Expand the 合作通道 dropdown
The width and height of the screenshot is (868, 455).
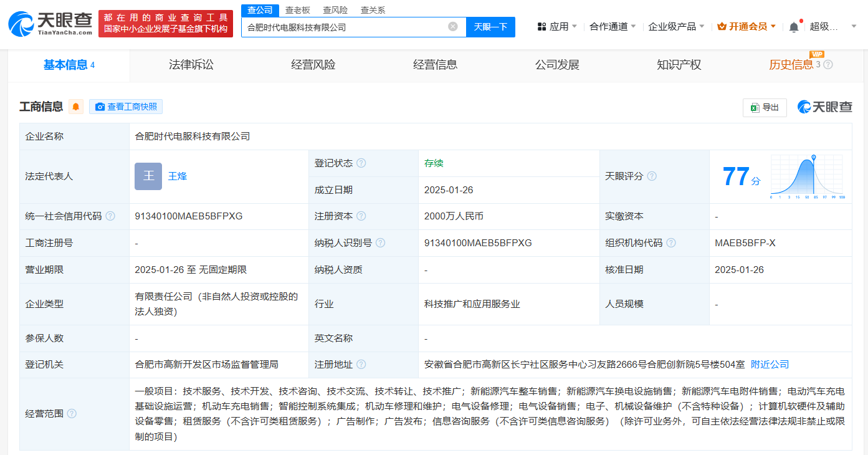click(613, 27)
